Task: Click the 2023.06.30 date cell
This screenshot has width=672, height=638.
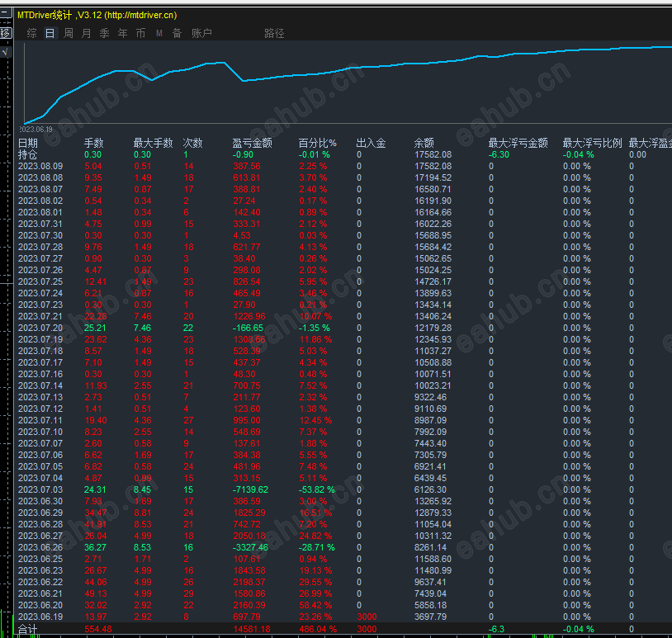Action: (40, 502)
